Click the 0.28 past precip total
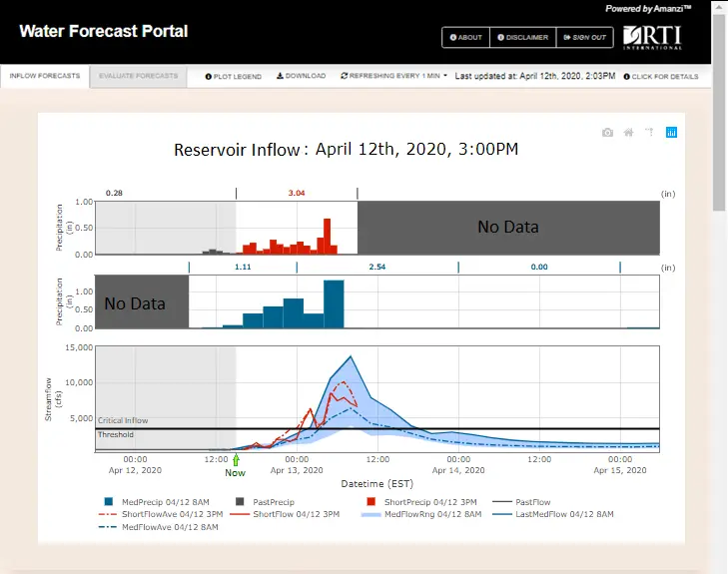The width and height of the screenshot is (728, 574). [114, 193]
